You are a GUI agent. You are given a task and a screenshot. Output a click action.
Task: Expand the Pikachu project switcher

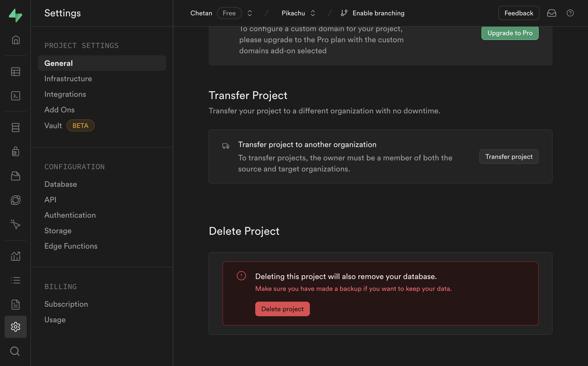click(313, 13)
